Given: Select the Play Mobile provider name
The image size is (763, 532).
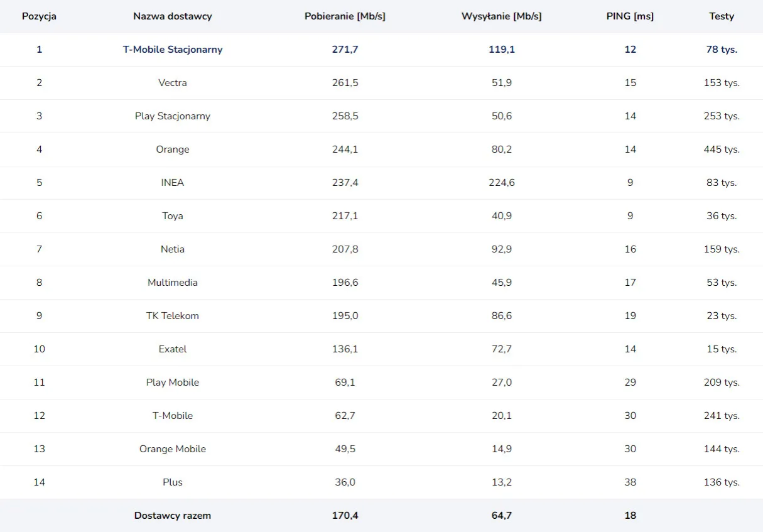Looking at the screenshot, I should 173,383.
